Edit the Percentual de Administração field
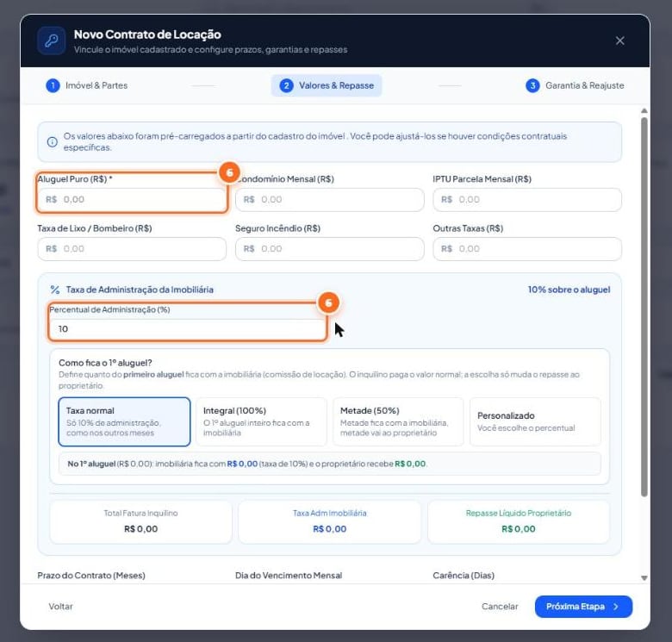 [x=188, y=328]
